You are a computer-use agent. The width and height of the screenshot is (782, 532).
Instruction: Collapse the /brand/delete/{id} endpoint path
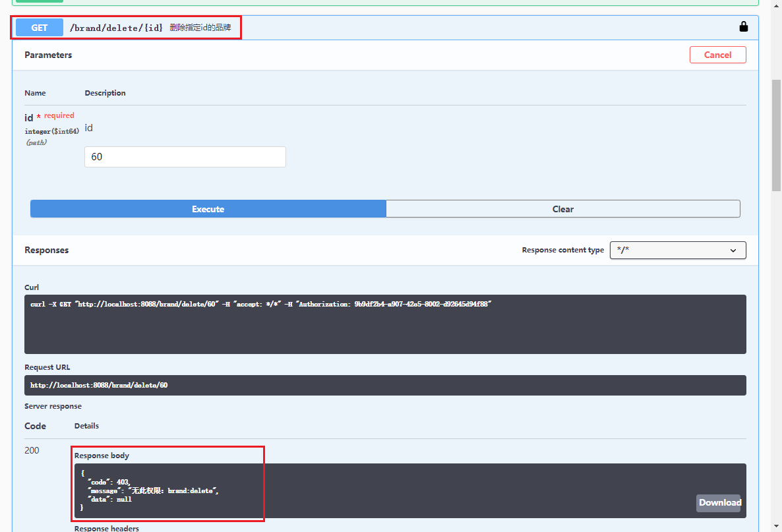pos(116,28)
